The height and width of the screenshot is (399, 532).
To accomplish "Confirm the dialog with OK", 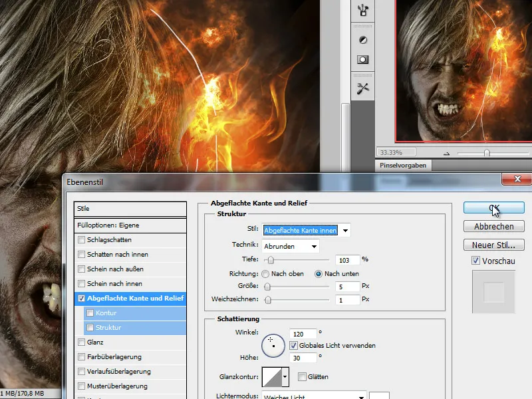I will coord(494,207).
